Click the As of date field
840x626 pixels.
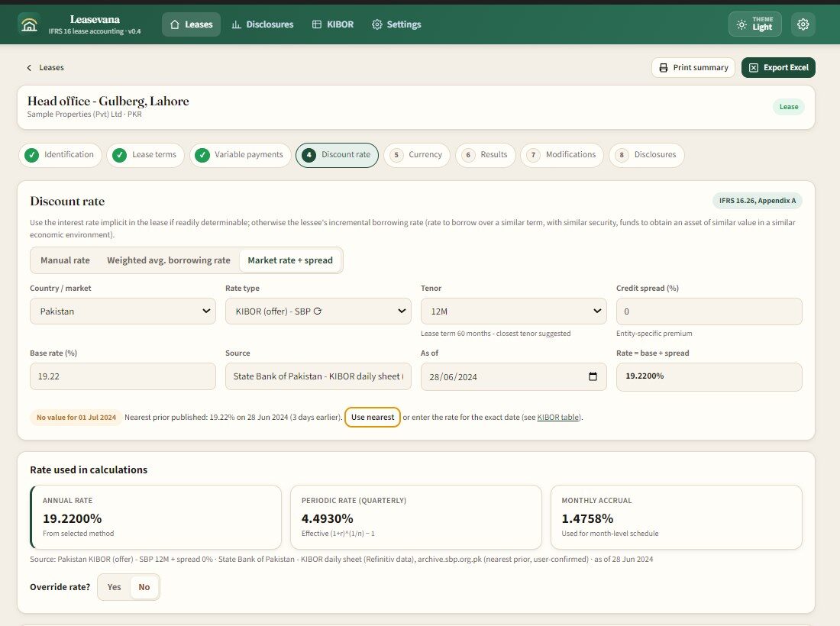pyautogui.click(x=514, y=376)
